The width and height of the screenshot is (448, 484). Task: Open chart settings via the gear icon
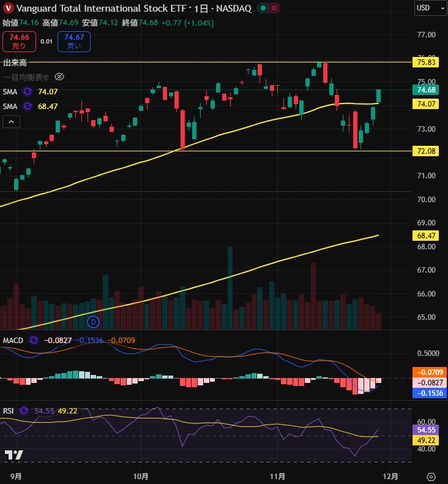pyautogui.click(x=431, y=476)
